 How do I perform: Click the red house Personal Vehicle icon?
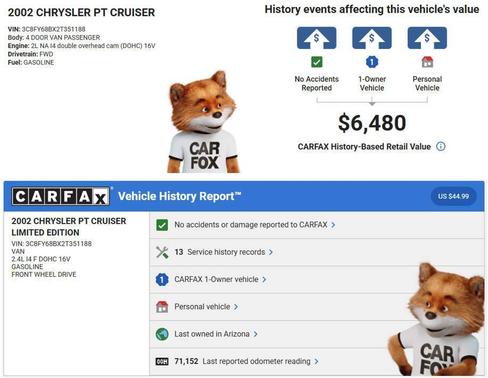pyautogui.click(x=427, y=62)
